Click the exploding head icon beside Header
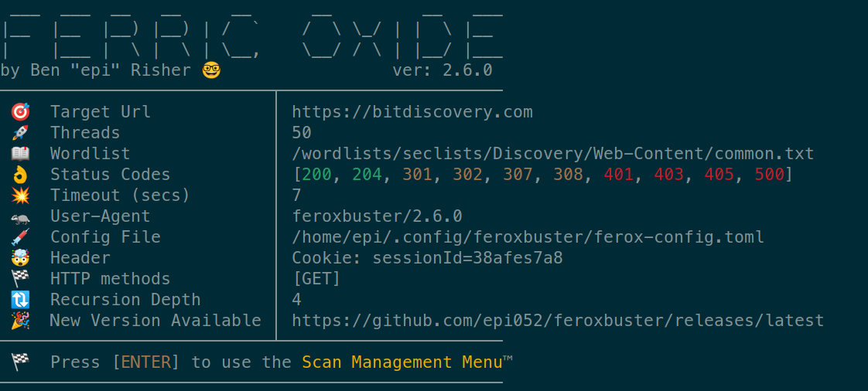The width and height of the screenshot is (868, 391). 20,258
